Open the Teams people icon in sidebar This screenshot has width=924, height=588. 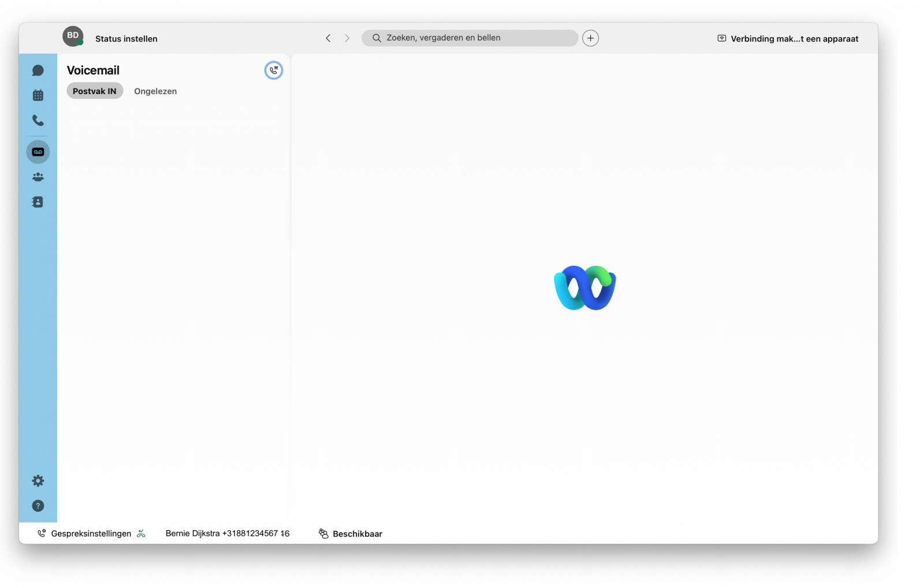(x=38, y=177)
